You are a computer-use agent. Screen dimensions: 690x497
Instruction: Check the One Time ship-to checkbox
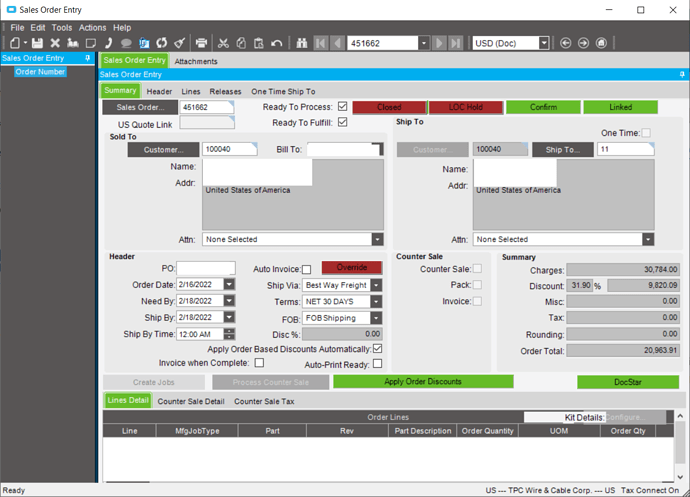click(646, 133)
